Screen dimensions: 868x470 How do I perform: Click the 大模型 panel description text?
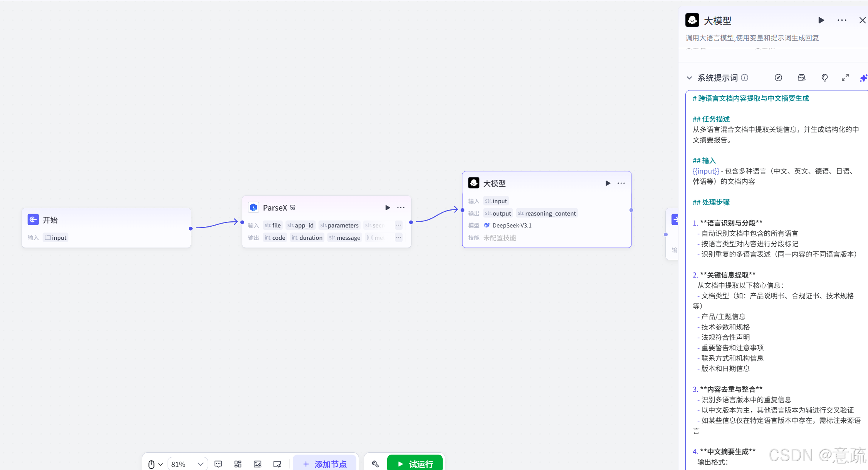point(752,38)
